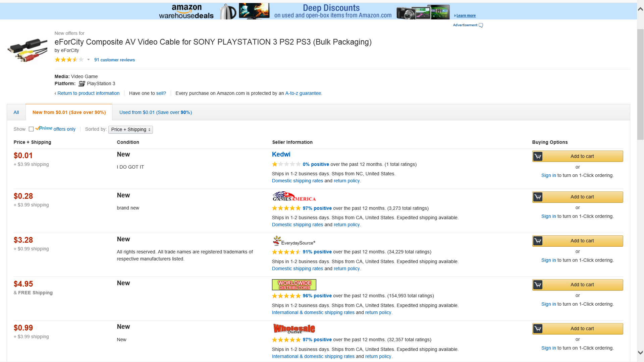
Task: Click Learn more in the warehouse deals banner
Action: coord(466,15)
